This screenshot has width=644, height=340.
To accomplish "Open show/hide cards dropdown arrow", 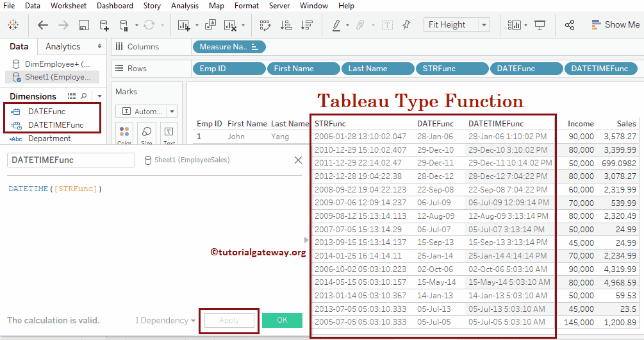I will click(x=525, y=26).
